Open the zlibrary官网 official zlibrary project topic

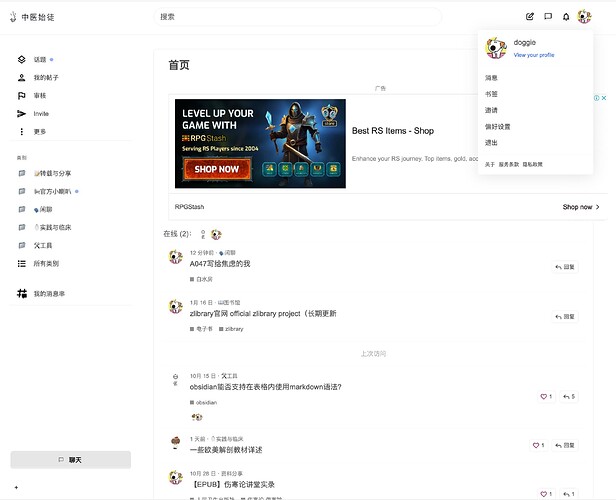point(263,313)
